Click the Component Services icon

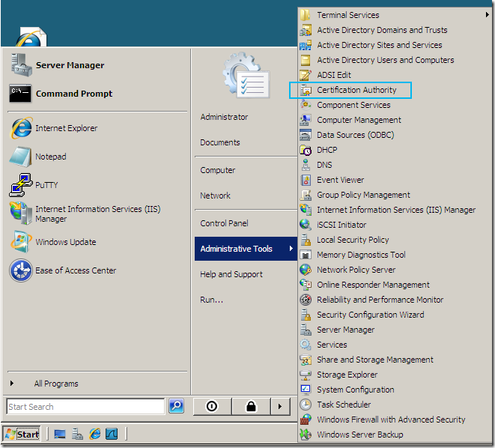pos(306,105)
